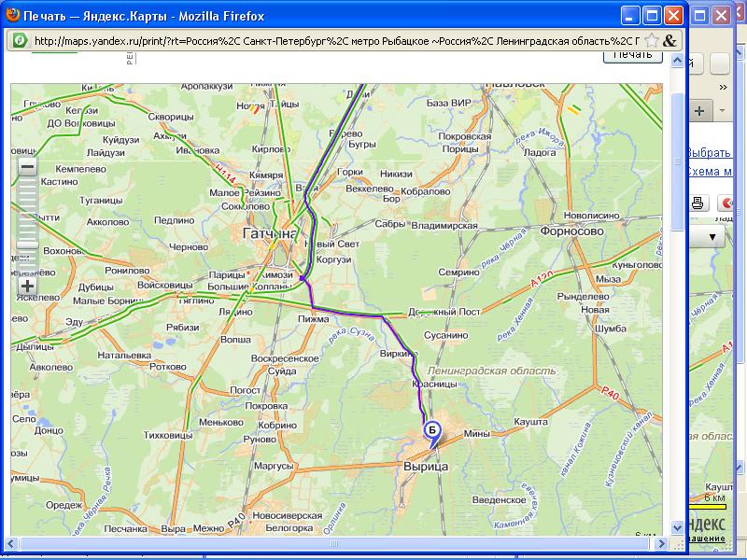Click the Семрино label
The image size is (747, 560).
458,273
